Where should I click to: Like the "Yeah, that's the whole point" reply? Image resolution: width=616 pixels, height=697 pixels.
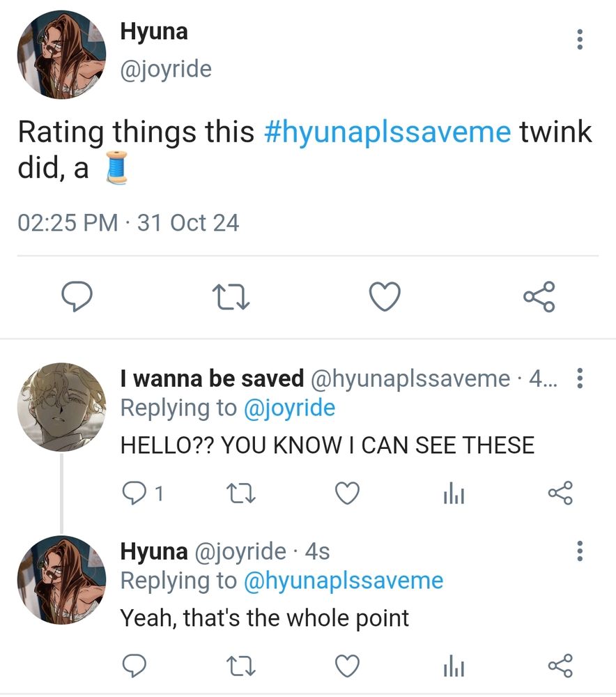click(347, 666)
